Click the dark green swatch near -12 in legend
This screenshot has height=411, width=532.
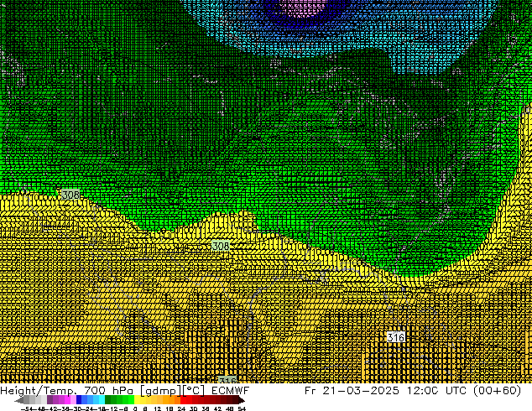(108, 399)
